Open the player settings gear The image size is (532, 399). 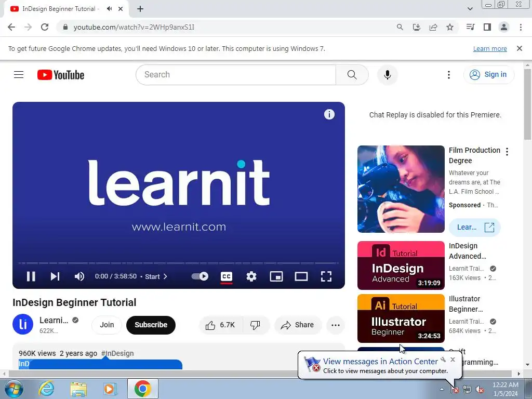pos(251,276)
